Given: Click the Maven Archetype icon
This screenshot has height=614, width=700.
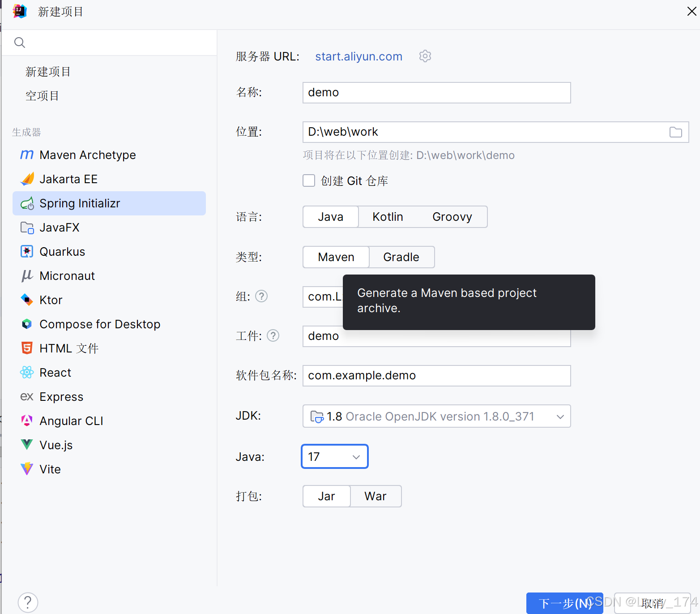Looking at the screenshot, I should pos(27,155).
